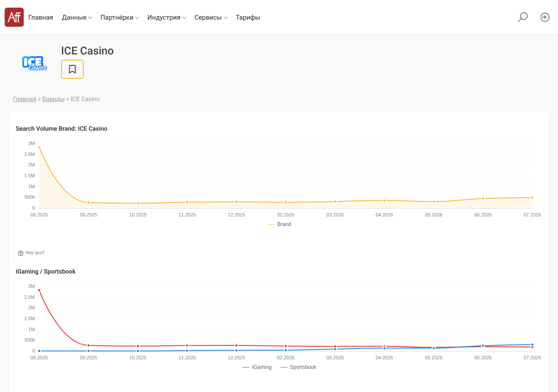
Task: Click the ICE Casino breadcrumb text
Action: 85,99
